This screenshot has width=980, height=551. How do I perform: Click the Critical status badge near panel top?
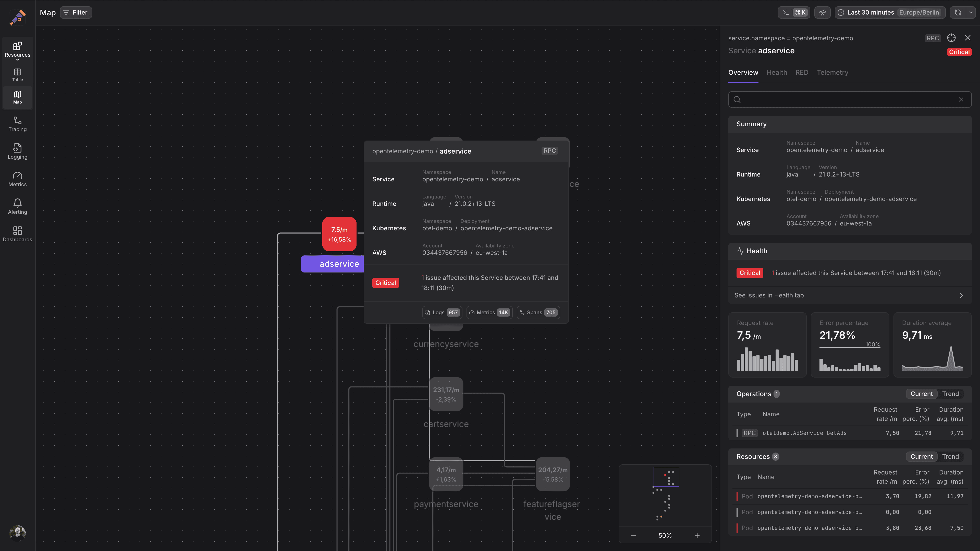pyautogui.click(x=959, y=52)
